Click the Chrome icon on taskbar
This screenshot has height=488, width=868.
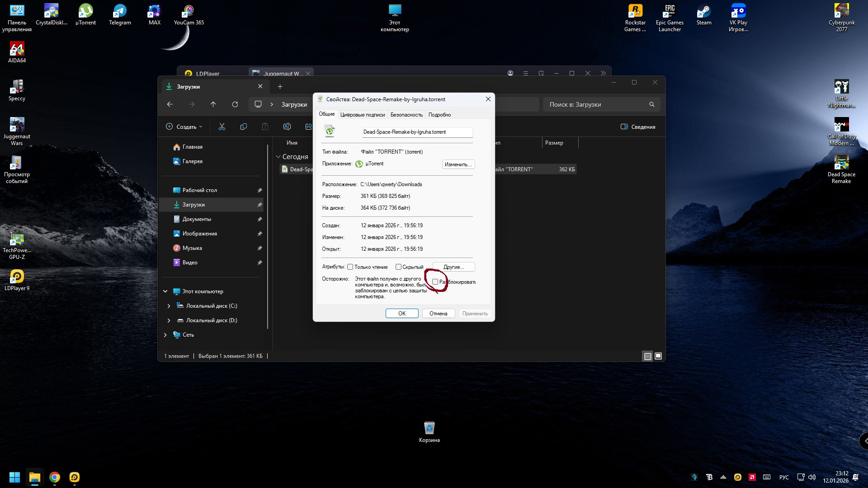click(55, 477)
